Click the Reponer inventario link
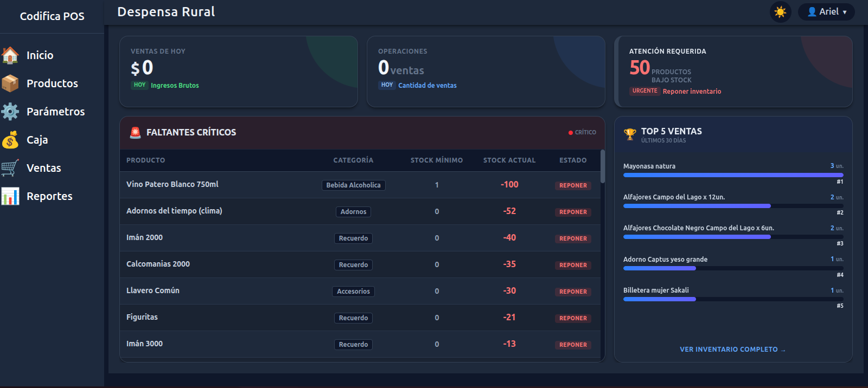This screenshot has width=868, height=388. click(692, 92)
